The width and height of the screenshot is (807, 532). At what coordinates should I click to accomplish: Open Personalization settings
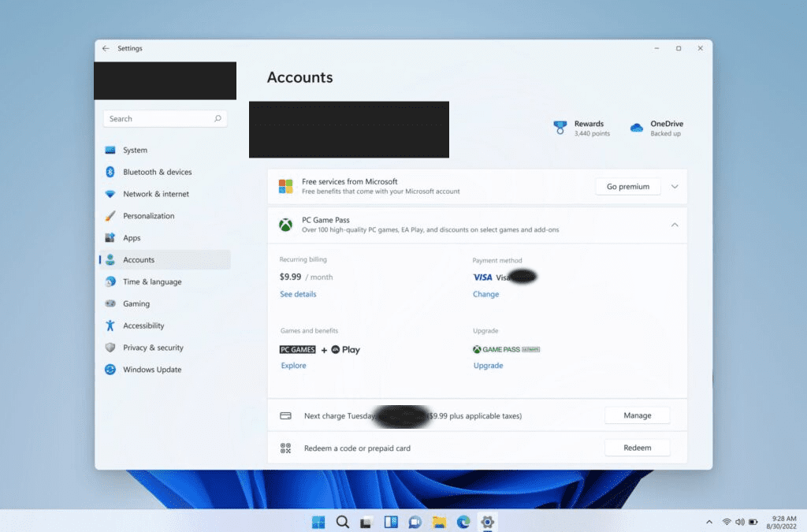pyautogui.click(x=165, y=216)
